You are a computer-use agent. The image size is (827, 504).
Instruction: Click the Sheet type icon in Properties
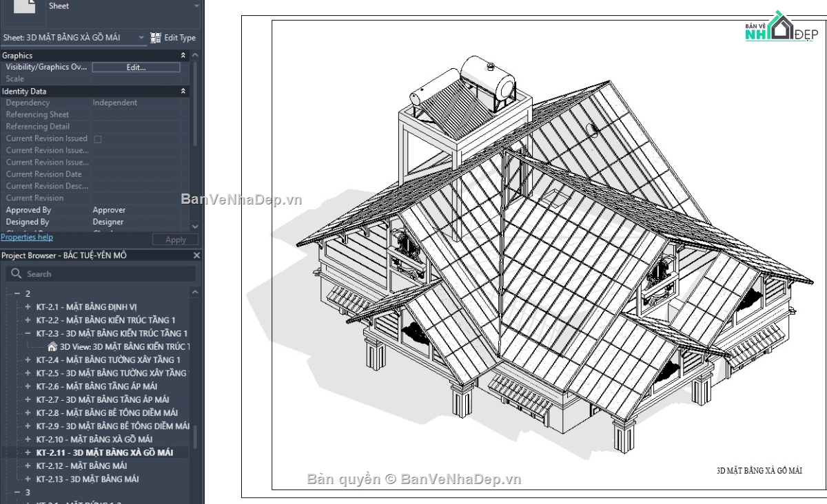(x=24, y=6)
